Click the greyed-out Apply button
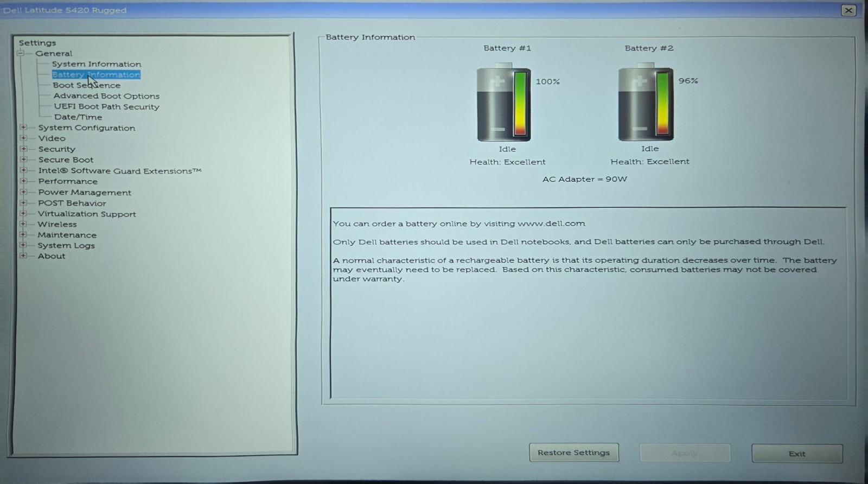Image resolution: width=868 pixels, height=484 pixels. (x=685, y=453)
